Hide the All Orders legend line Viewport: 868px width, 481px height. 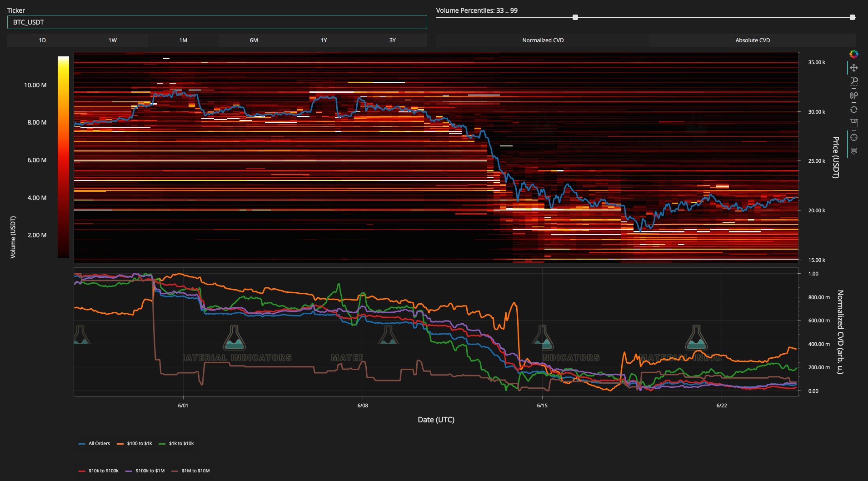click(x=95, y=443)
